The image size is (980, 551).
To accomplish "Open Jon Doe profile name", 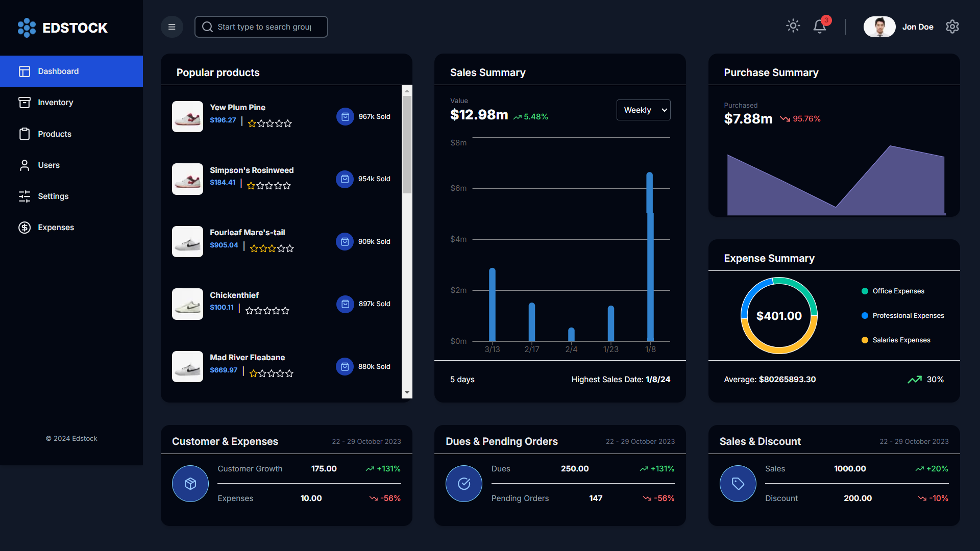I will pos(917,27).
